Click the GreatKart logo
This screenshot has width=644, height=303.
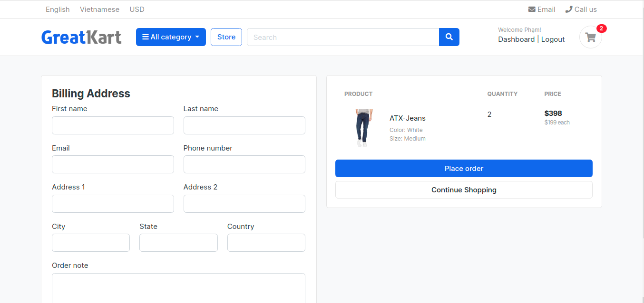[81, 37]
